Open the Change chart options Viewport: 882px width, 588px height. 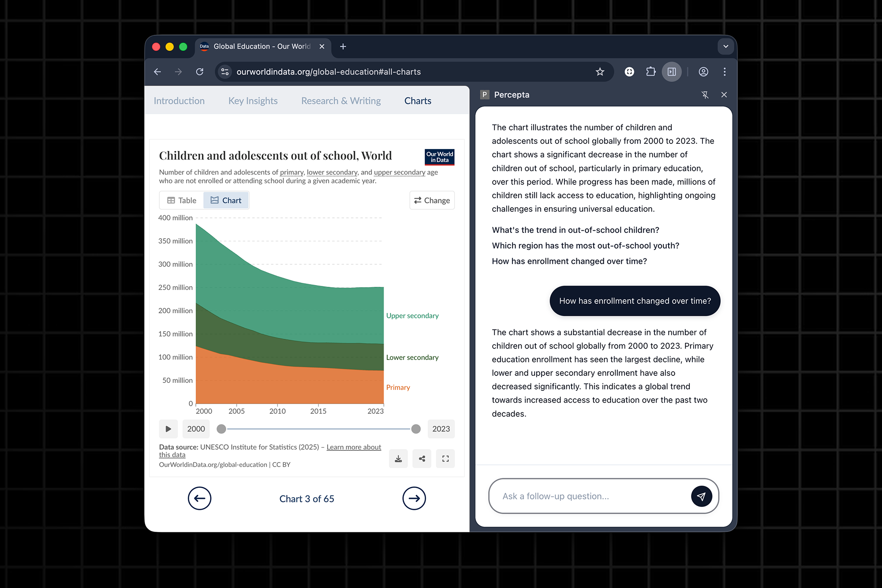pyautogui.click(x=432, y=200)
